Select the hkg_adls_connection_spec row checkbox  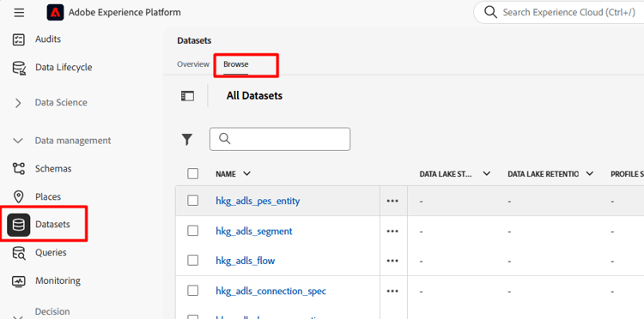click(x=192, y=291)
